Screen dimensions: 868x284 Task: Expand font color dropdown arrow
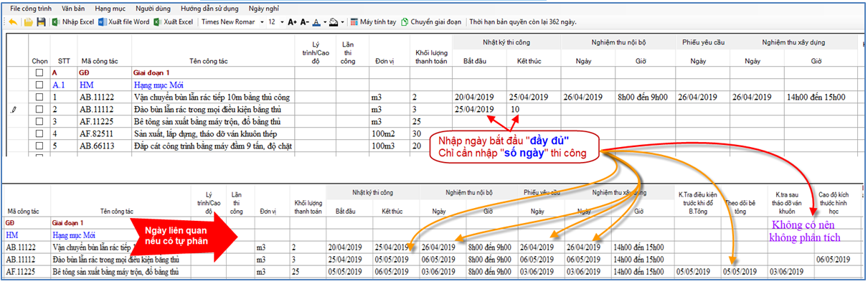324,22
